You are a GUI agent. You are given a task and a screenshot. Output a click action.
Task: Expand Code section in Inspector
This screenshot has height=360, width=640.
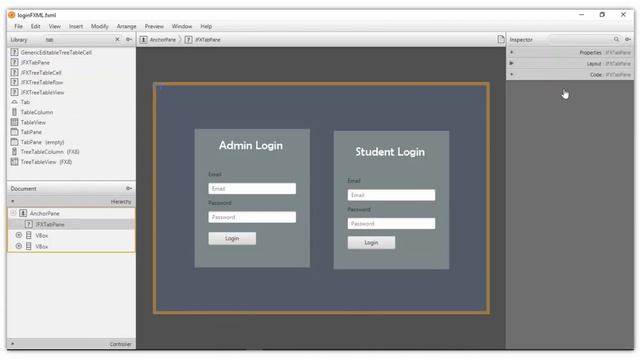pyautogui.click(x=511, y=74)
